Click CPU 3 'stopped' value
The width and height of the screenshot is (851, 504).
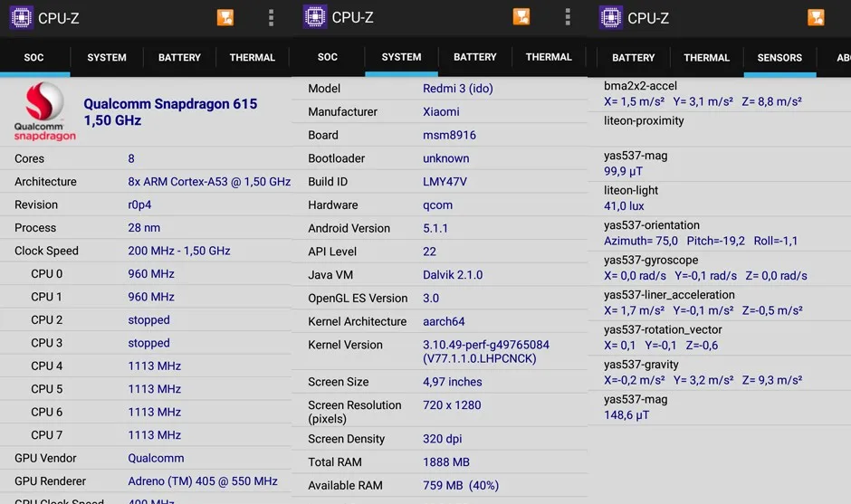(x=148, y=343)
